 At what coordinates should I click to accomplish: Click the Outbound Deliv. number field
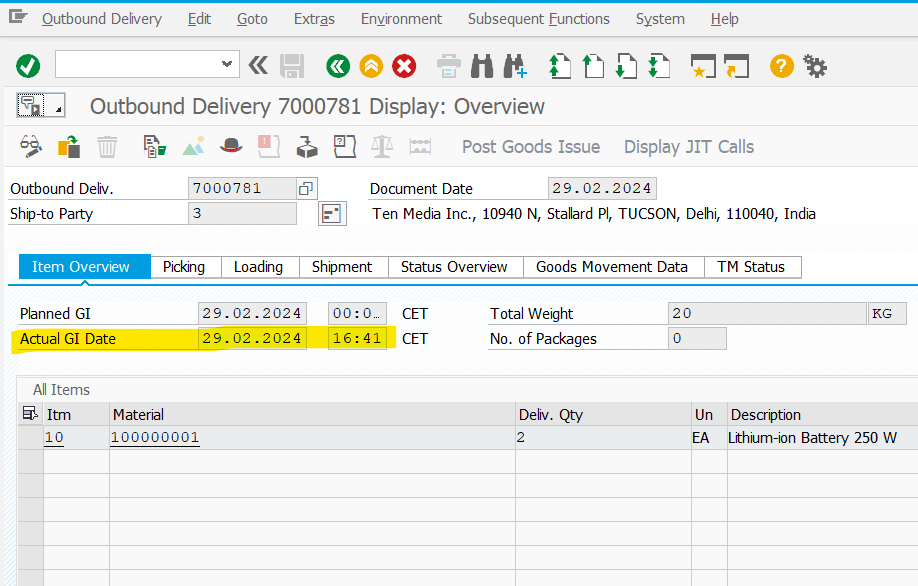[240, 188]
